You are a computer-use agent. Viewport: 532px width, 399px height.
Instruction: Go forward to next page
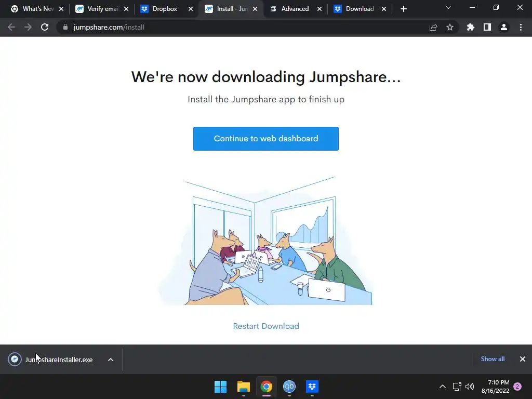[x=28, y=27]
